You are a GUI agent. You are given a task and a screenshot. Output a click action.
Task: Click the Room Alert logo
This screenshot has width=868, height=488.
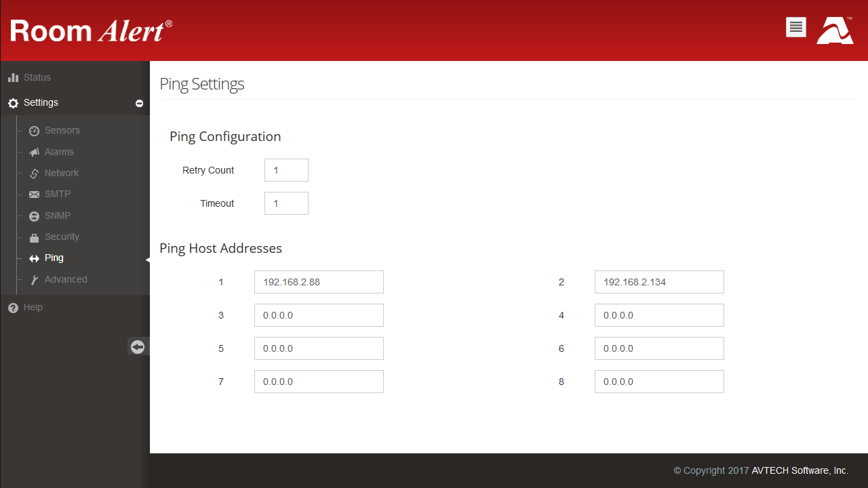coord(91,30)
